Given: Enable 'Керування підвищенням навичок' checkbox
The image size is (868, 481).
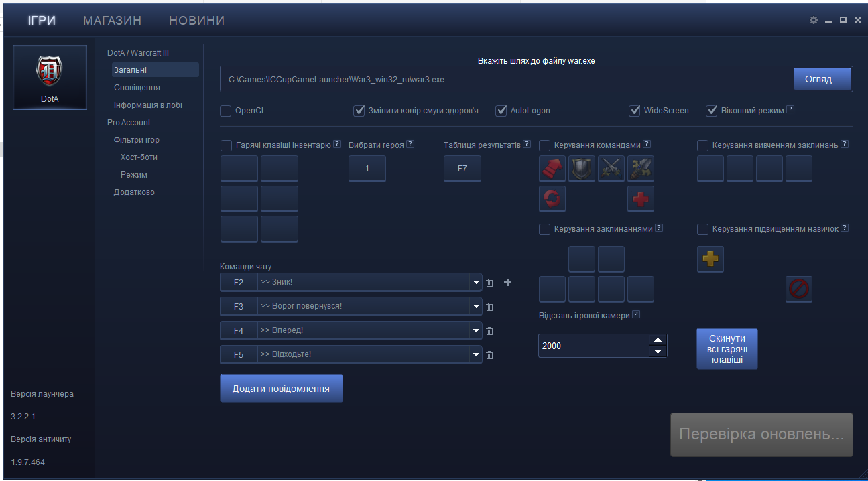Looking at the screenshot, I should coord(703,230).
